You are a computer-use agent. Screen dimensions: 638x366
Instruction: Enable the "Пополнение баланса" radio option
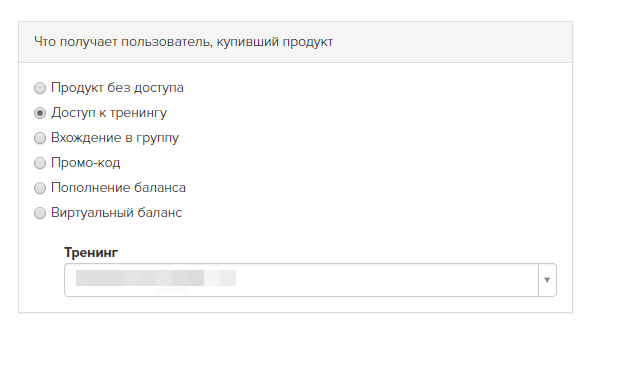(x=40, y=188)
